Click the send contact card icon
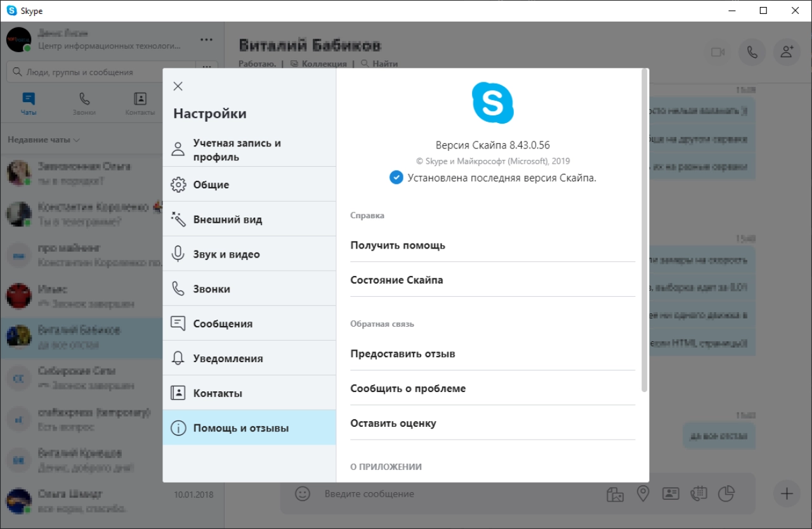 (671, 493)
